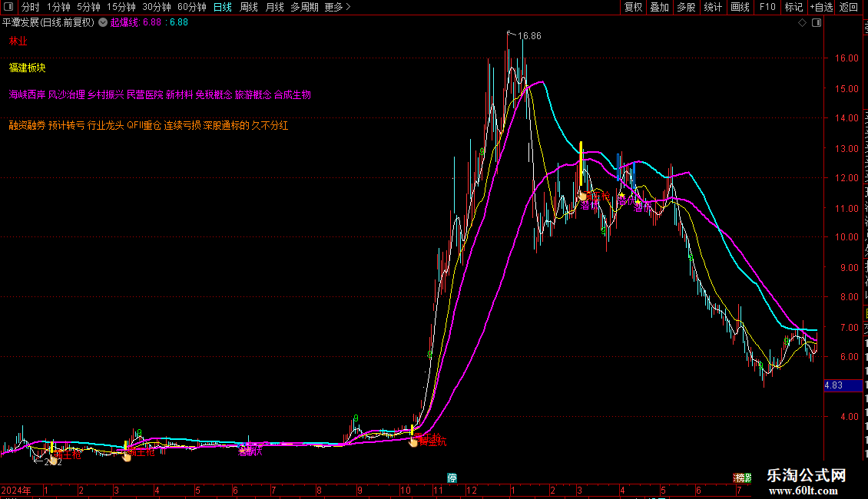Open F10 company info
This screenshot has height=499, width=868.
(x=767, y=7)
